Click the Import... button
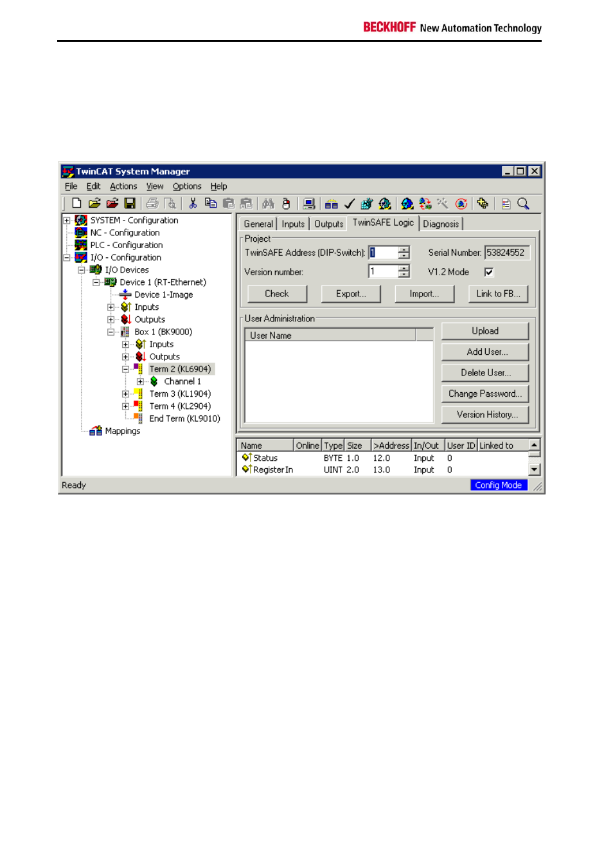 (424, 294)
